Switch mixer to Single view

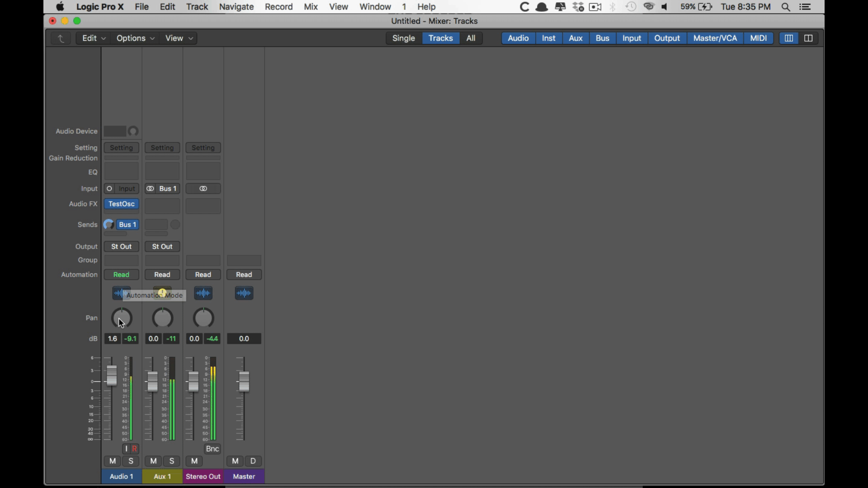[x=404, y=38]
